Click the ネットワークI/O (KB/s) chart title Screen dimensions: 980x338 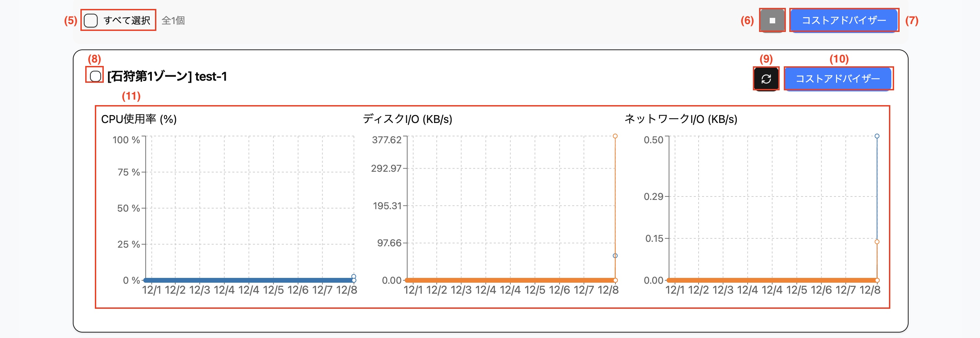tap(681, 119)
